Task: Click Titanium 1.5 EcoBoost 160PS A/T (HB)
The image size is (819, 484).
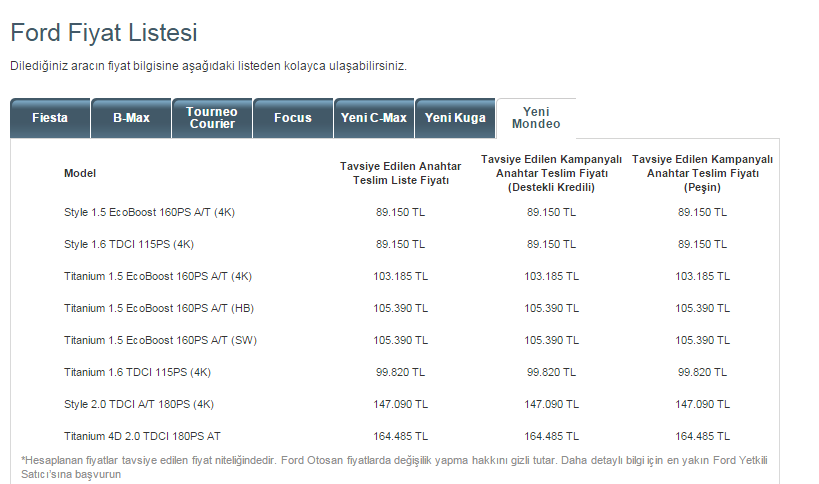Action: (159, 308)
